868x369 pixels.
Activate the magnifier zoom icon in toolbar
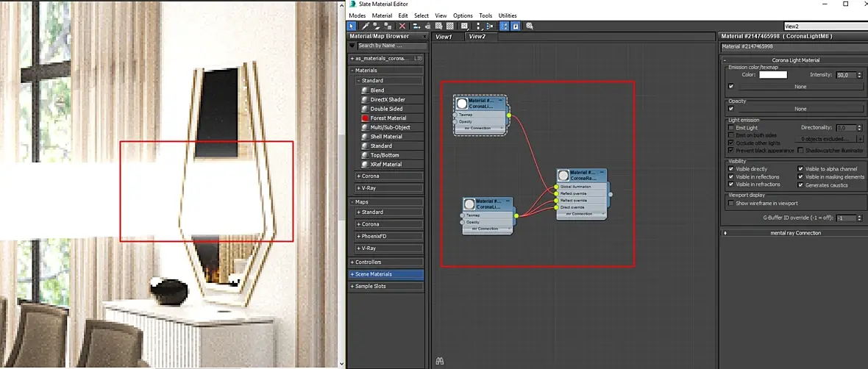530,26
